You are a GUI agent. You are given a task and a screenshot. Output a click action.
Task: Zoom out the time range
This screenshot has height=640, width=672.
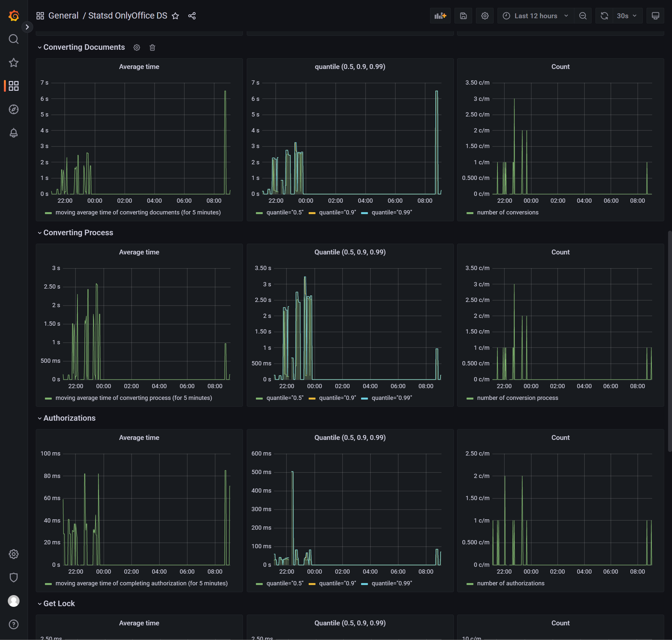tap(582, 16)
